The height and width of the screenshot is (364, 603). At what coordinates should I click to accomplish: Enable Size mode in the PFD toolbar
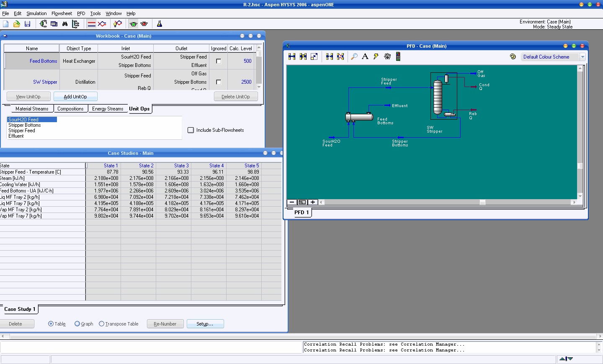[314, 56]
